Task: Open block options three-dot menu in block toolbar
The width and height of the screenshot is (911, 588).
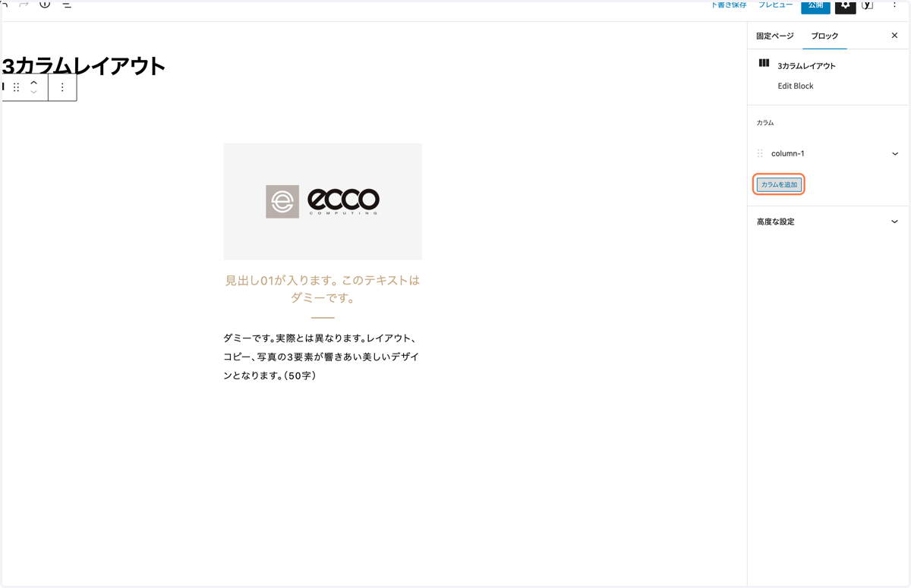Action: 62,87
